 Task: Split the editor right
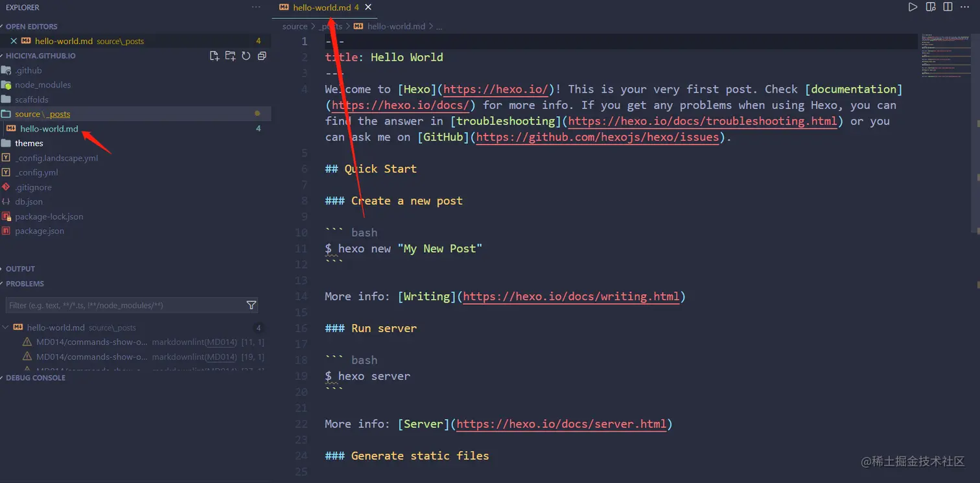point(948,7)
